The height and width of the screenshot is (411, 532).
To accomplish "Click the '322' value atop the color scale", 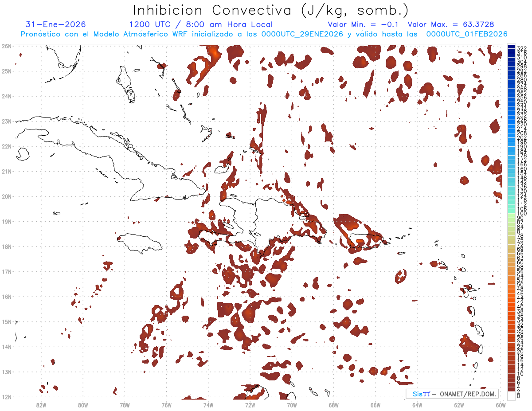I will coord(522,48).
